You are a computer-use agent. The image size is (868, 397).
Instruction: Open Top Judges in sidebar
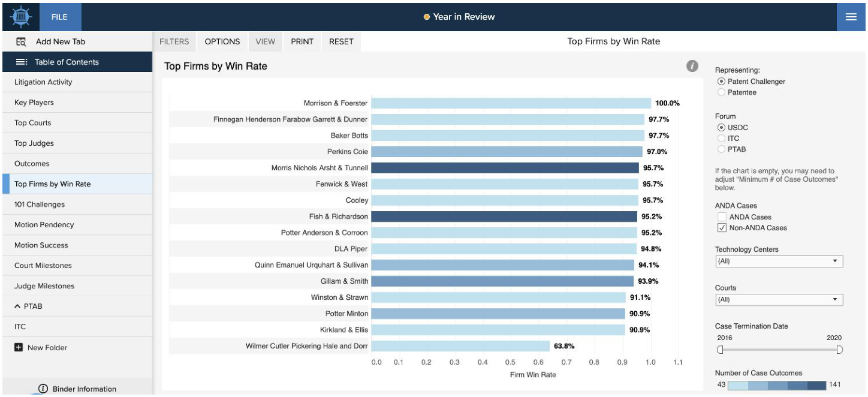tap(77, 143)
